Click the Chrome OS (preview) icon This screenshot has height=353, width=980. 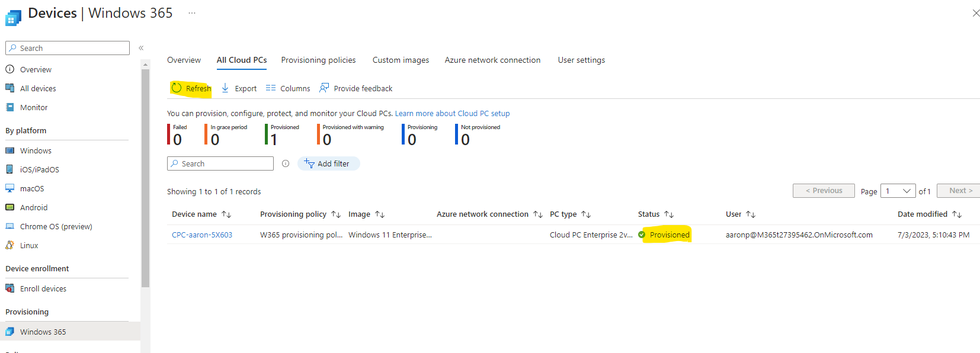pos(10,226)
